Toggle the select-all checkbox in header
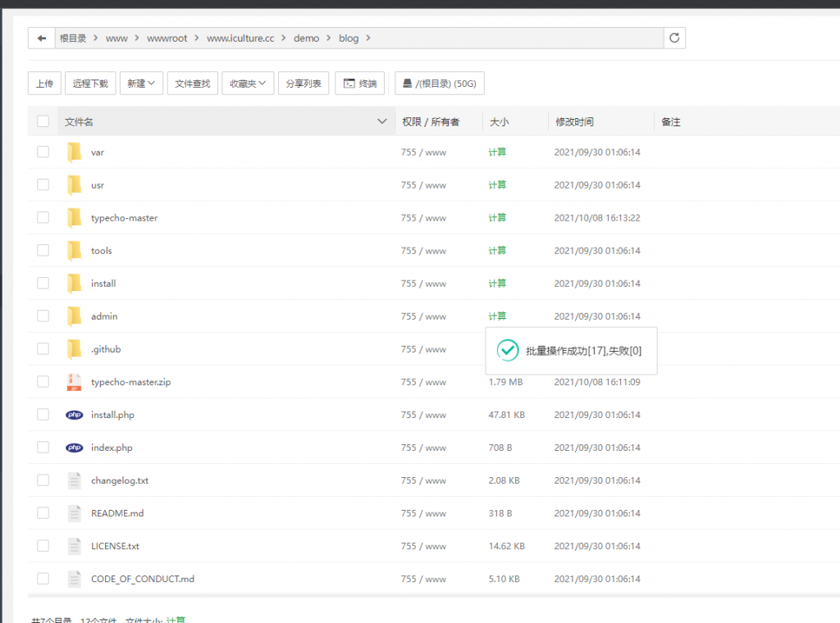Viewport: 840px width, 623px height. pos(43,122)
